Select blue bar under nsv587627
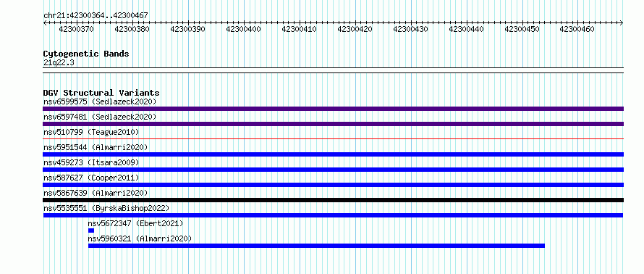This screenshot has width=644, height=274. (333, 185)
